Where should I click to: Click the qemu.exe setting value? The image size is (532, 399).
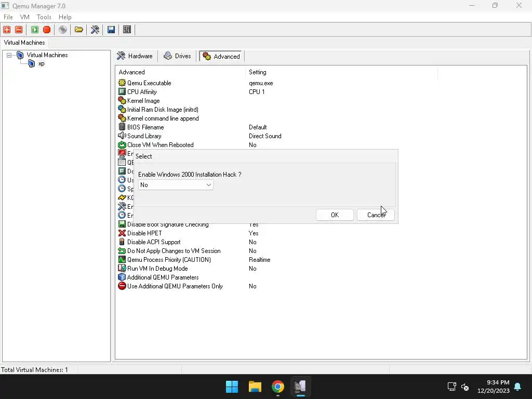(x=261, y=83)
